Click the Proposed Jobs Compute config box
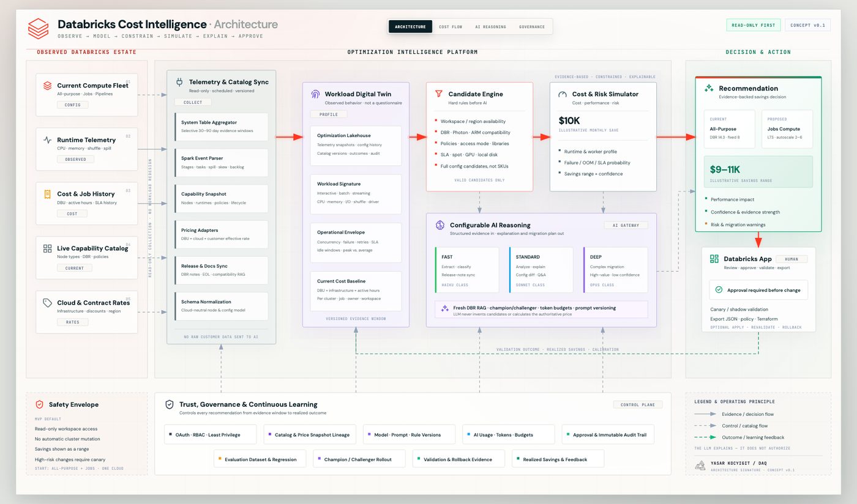Screen dimensions: 857x504 pyautogui.click(x=787, y=129)
